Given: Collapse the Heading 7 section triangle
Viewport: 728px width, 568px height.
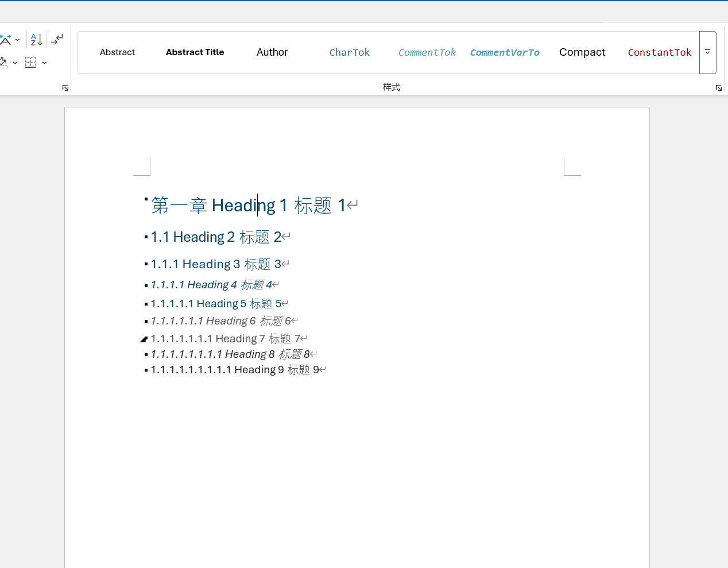Looking at the screenshot, I should click(x=144, y=339).
